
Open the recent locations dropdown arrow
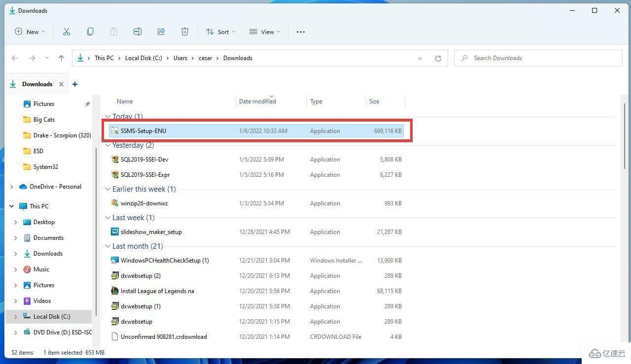click(x=47, y=58)
